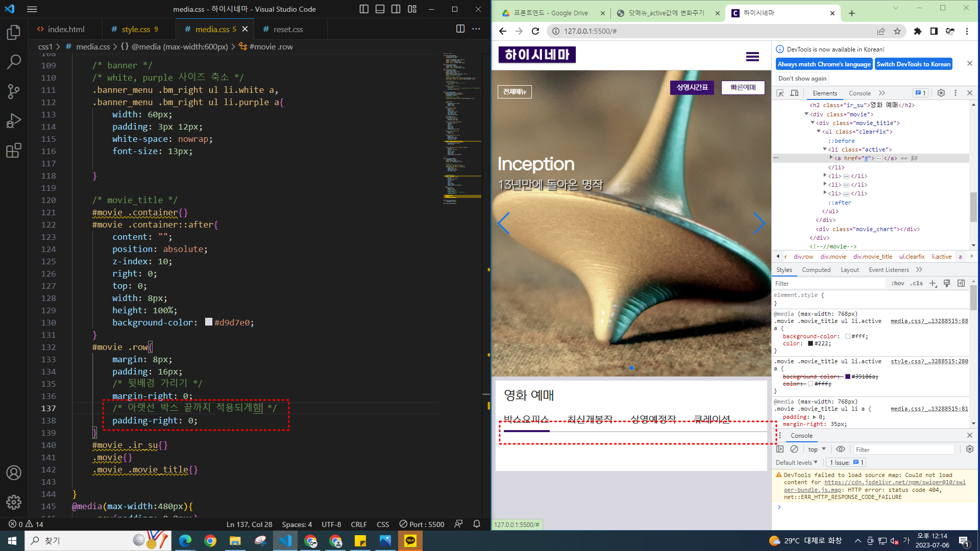Switch to the style.css editor tab
This screenshot has width=980, height=551.
pos(135,29)
